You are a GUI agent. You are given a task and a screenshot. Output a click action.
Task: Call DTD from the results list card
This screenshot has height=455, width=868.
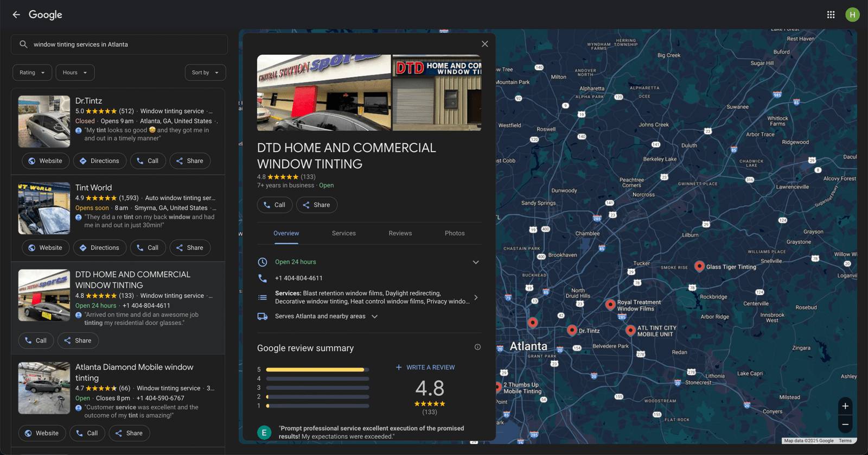(36, 340)
